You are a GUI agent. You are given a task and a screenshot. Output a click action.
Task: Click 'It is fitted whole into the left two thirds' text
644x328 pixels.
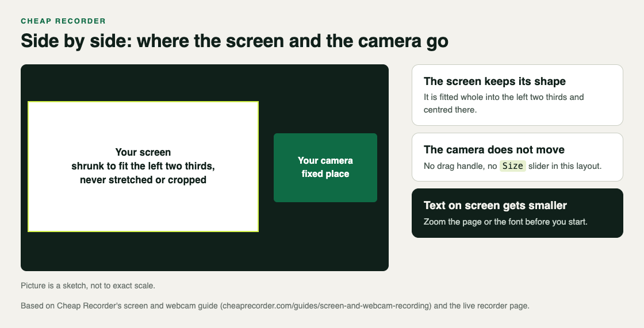(504, 97)
